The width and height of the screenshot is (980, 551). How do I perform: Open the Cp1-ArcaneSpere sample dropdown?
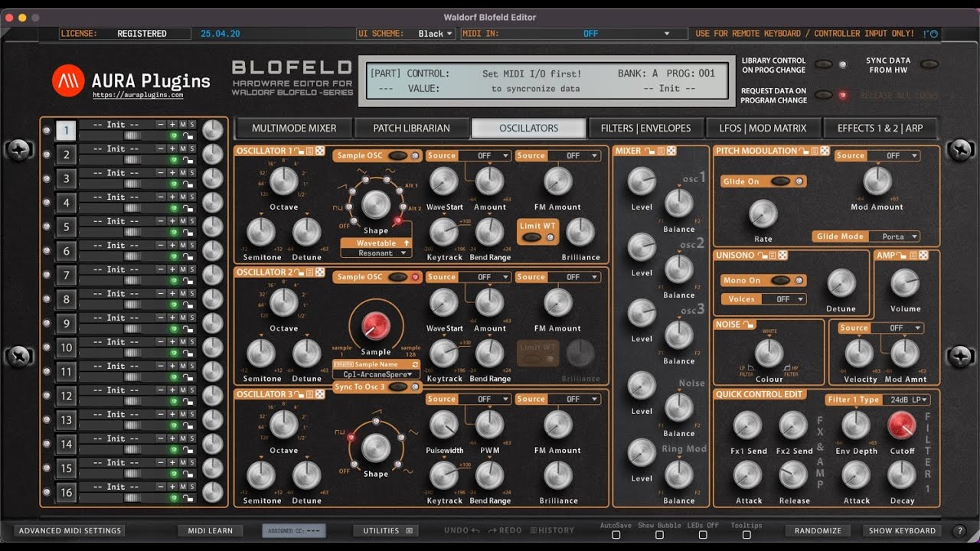pyautogui.click(x=376, y=374)
